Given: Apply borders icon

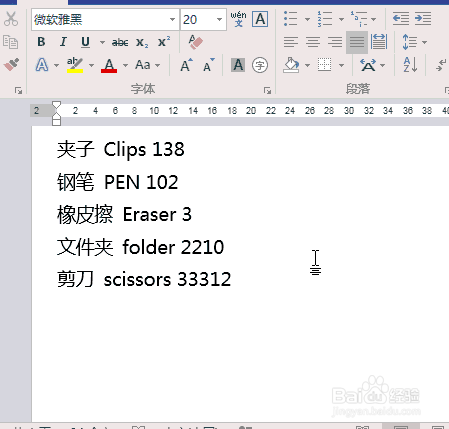Looking at the screenshot, I should [324, 65].
